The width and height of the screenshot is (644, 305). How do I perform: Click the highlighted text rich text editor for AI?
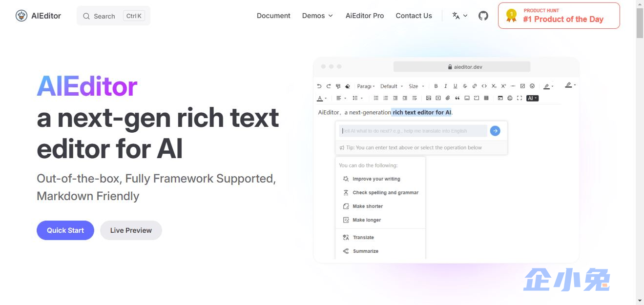tap(422, 112)
